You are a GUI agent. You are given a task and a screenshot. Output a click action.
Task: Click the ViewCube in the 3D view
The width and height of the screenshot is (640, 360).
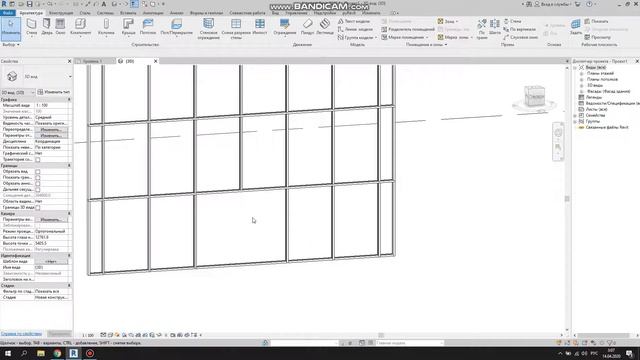click(x=534, y=97)
